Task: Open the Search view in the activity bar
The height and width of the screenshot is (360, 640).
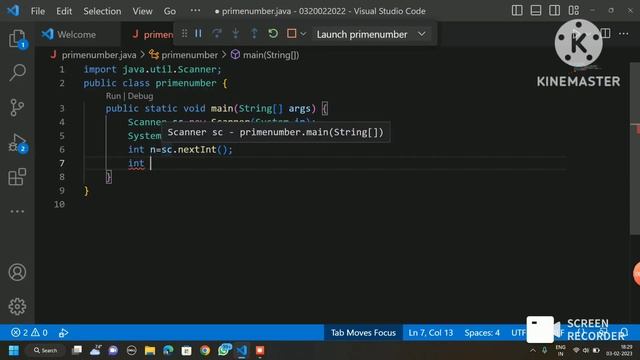Action: pos(17,73)
